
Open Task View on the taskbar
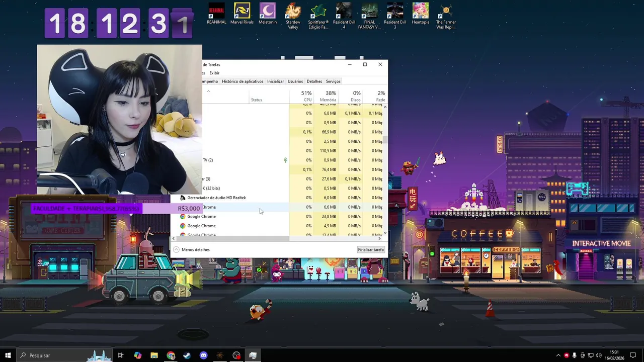click(x=121, y=355)
